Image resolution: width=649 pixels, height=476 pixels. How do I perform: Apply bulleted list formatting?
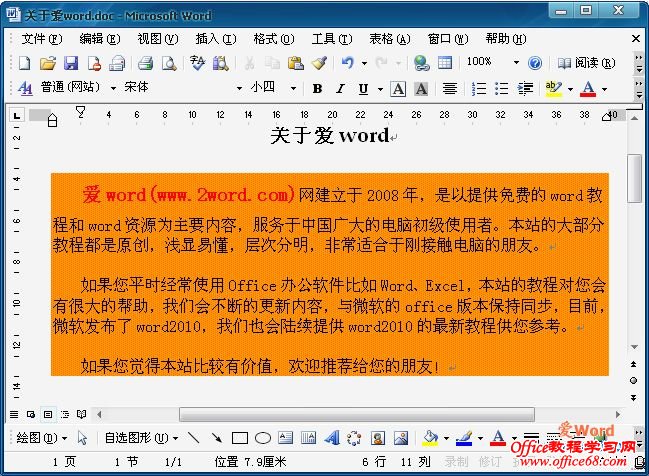(502, 88)
